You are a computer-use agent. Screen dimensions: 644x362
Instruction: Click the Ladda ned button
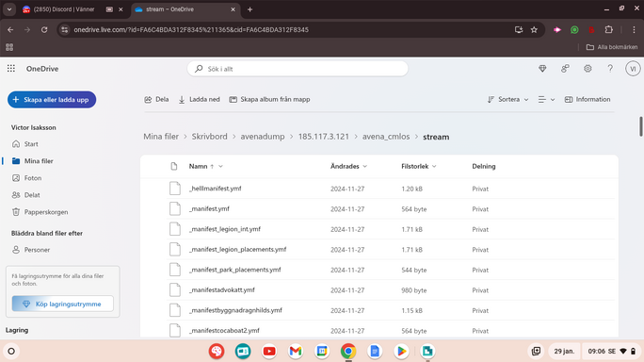pyautogui.click(x=200, y=100)
